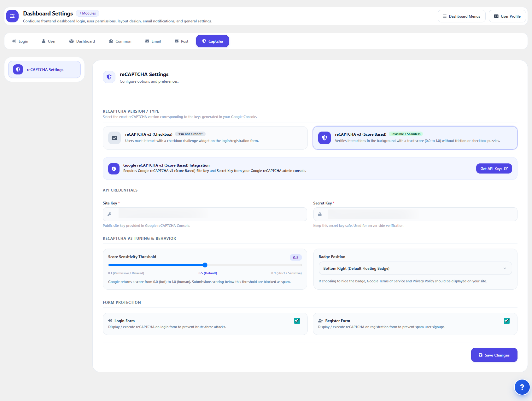Go to the Dashboard tab
The height and width of the screenshot is (401, 532).
[x=82, y=41]
